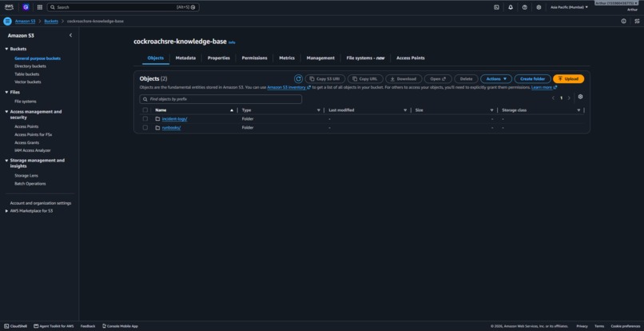Switch to the Properties tab

pos(218,58)
